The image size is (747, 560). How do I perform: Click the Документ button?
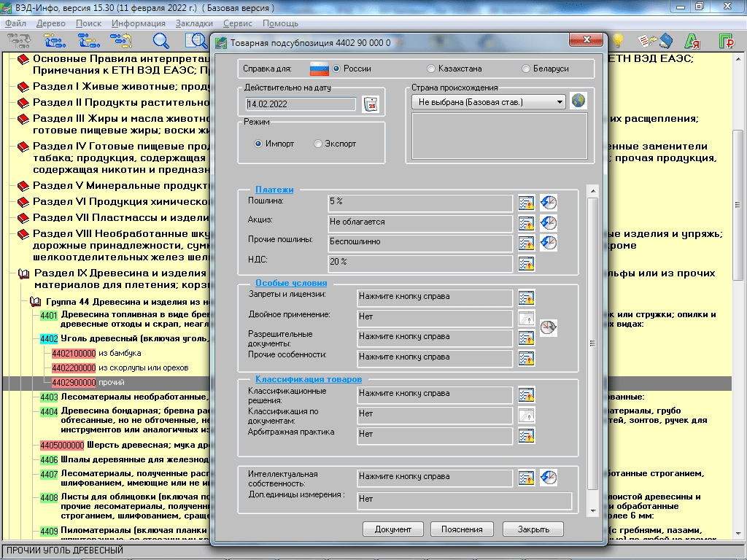click(393, 529)
